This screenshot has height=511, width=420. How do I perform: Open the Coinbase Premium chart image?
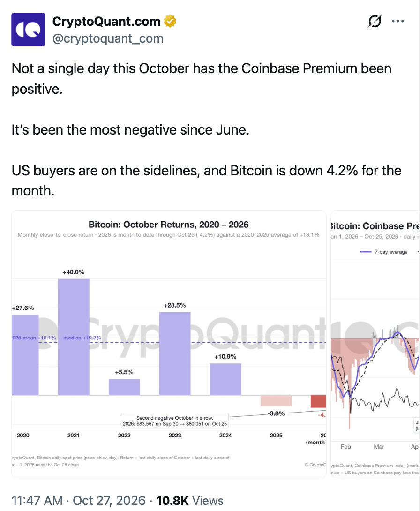375,344
